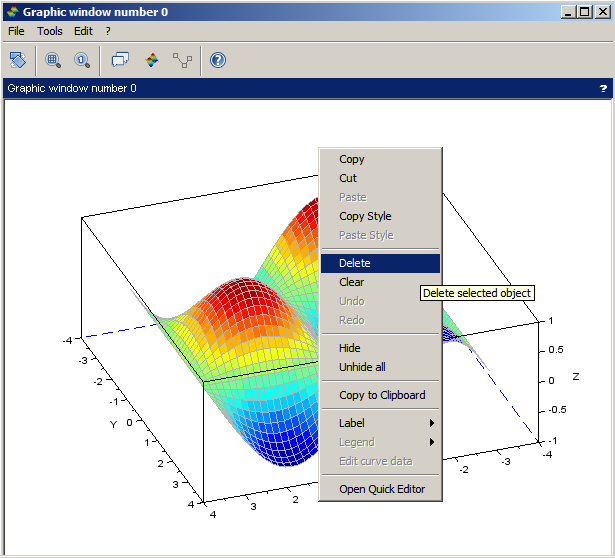Choose Copy to Clipboard from context menu
The image size is (615, 558).
point(382,395)
